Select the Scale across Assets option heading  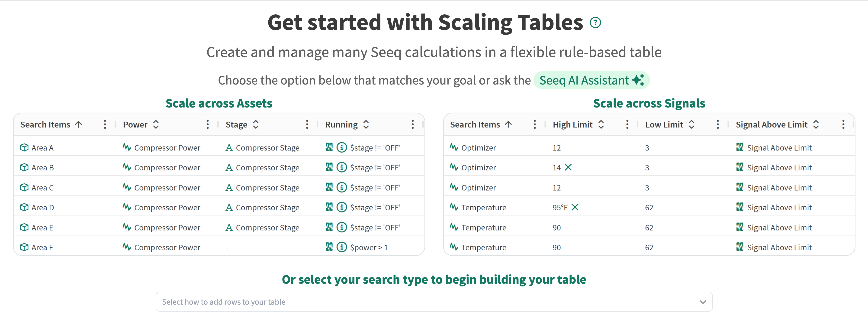click(219, 103)
